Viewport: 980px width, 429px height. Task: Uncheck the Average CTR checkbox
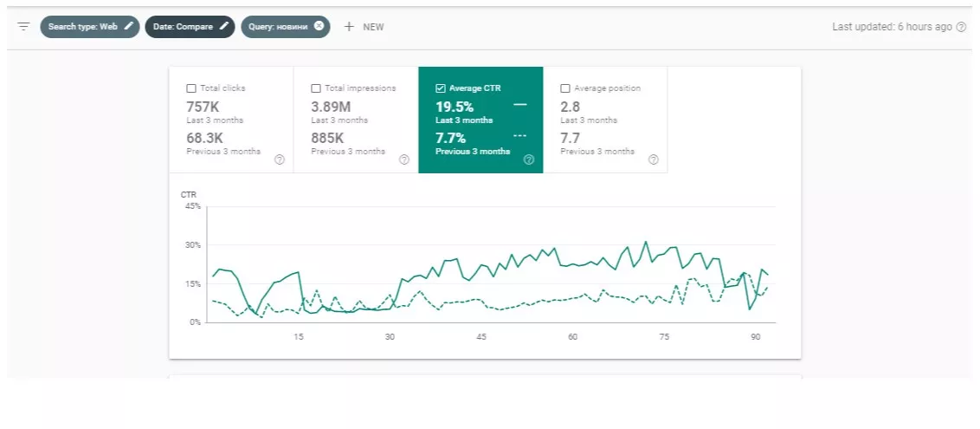440,88
